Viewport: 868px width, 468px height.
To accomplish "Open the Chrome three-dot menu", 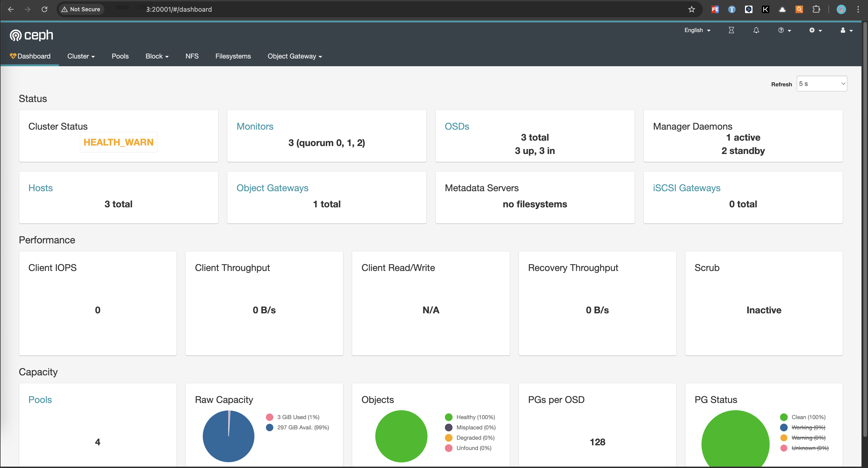I will (858, 9).
